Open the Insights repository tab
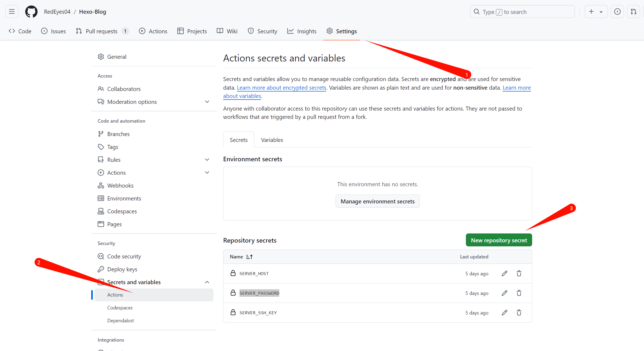Image resolution: width=644 pixels, height=351 pixels. [x=302, y=31]
